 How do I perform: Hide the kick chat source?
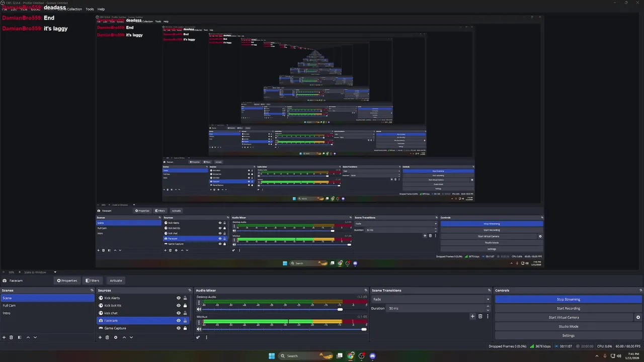pyautogui.click(x=178, y=313)
